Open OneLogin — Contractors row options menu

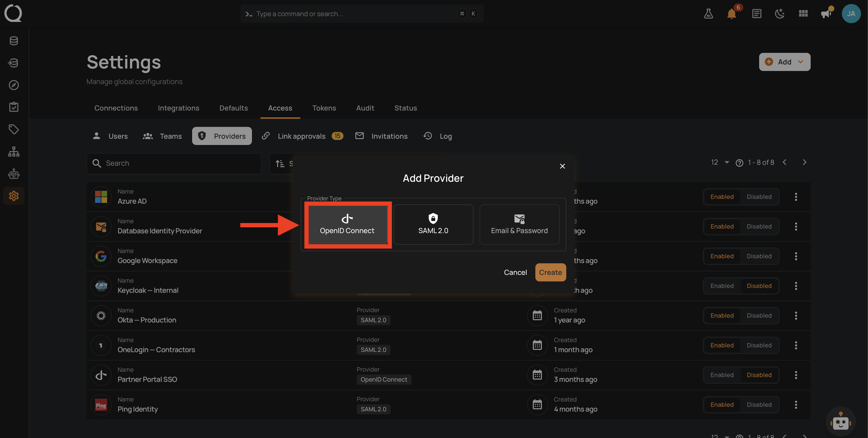pyautogui.click(x=796, y=345)
